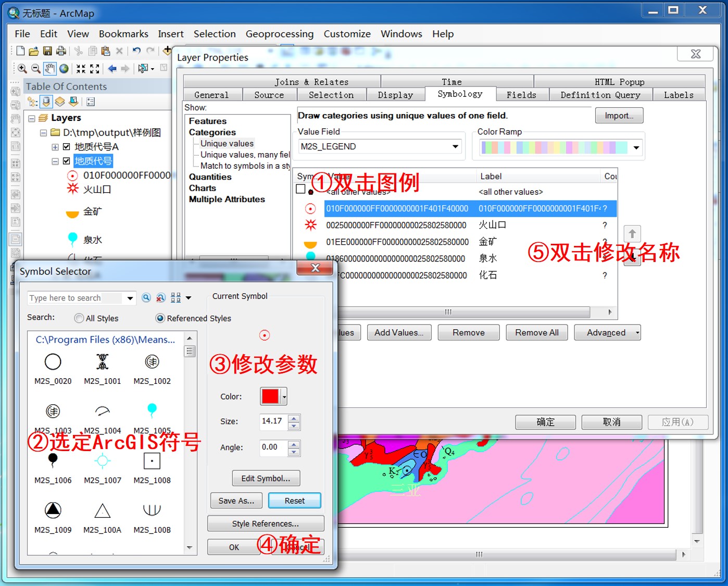Click the Save As... button

pyautogui.click(x=236, y=501)
